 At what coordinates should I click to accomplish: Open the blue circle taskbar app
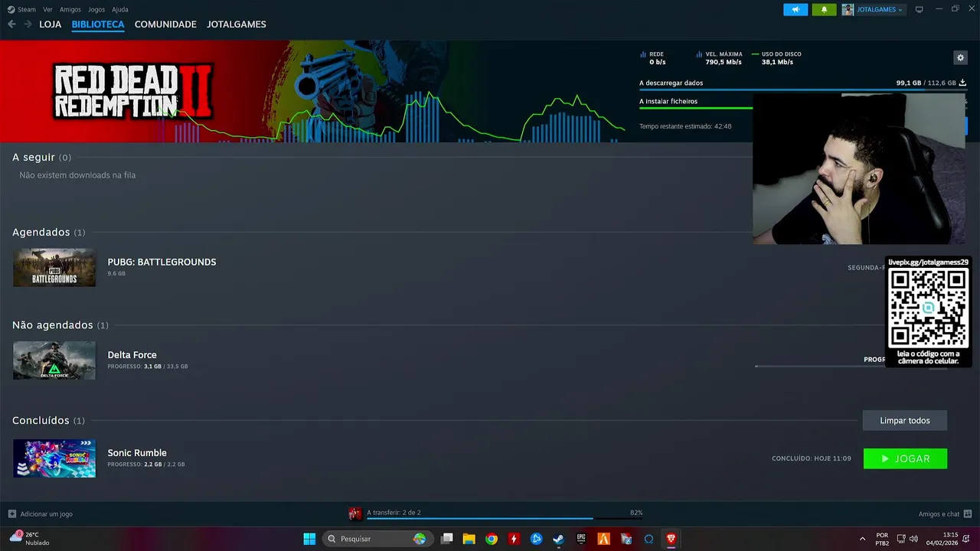tap(648, 539)
